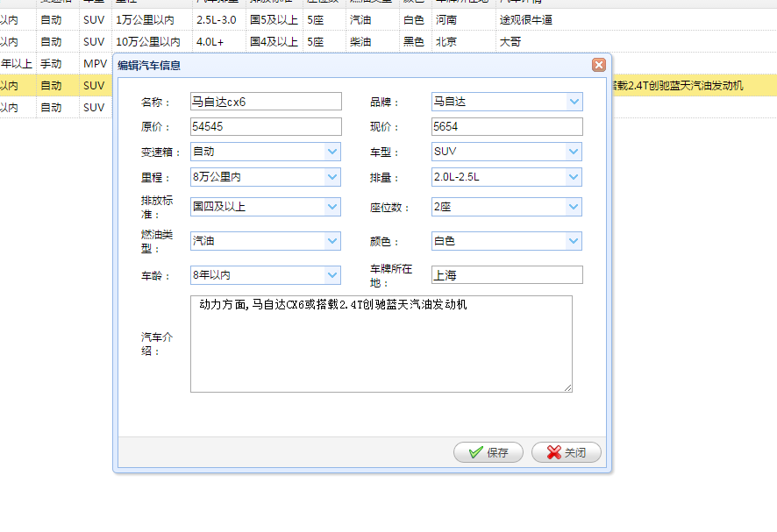The height and width of the screenshot is (532, 777).
Task: Expand the 燃油类型 dropdown arrow
Action: point(332,241)
